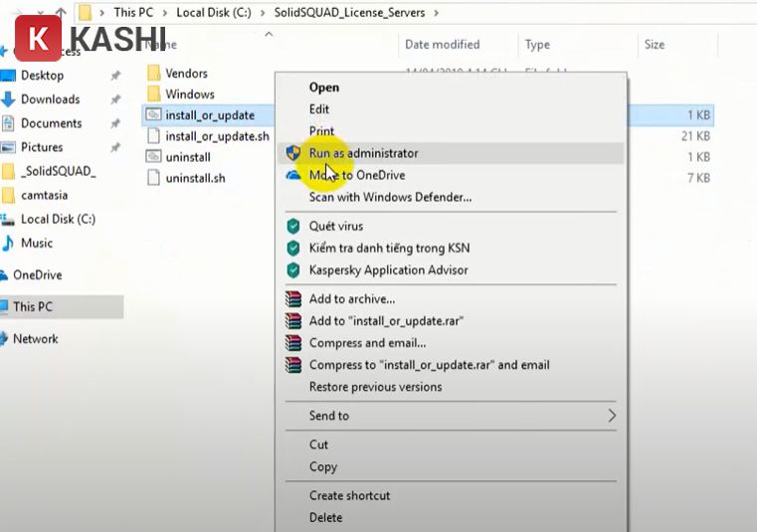Click Local Disk (C:) in the address bar

click(214, 13)
